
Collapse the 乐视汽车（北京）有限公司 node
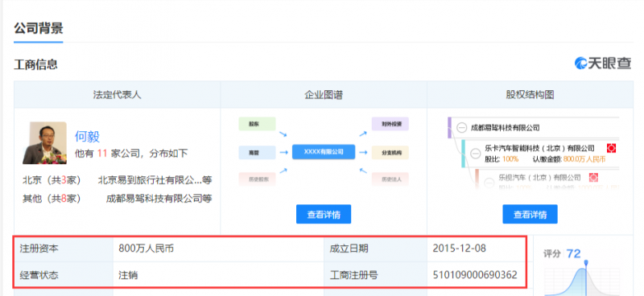pos(489,183)
